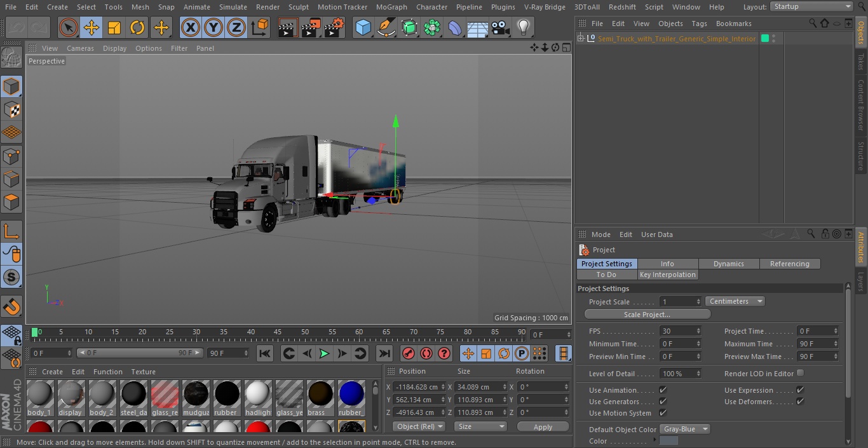Open Texture menu in material manager
This screenshot has width=868, height=448.
[143, 372]
